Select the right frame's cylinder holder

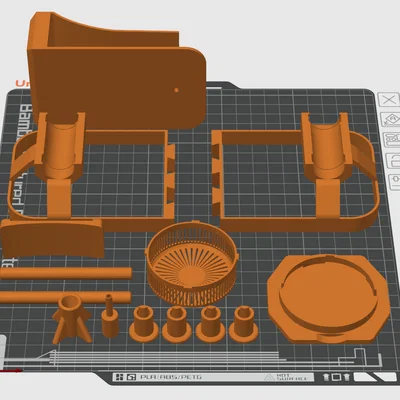[327, 147]
